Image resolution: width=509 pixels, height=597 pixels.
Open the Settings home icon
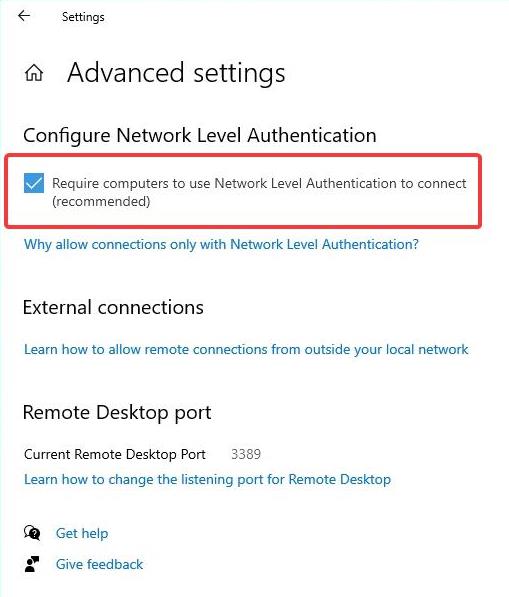[x=34, y=72]
